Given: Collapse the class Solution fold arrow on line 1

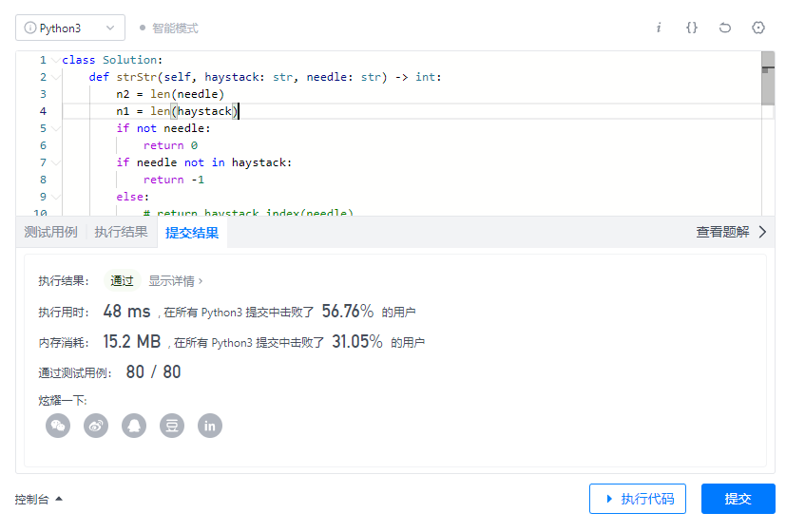Looking at the screenshot, I should 56,60.
